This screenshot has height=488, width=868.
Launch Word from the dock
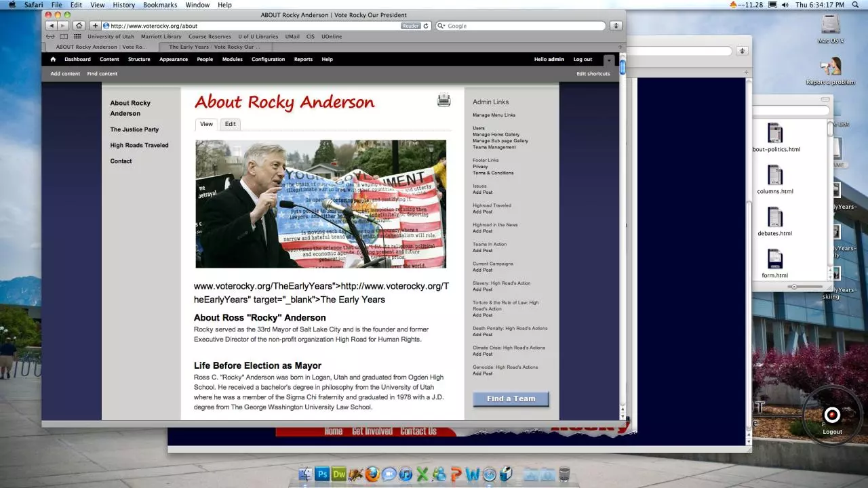click(x=473, y=474)
